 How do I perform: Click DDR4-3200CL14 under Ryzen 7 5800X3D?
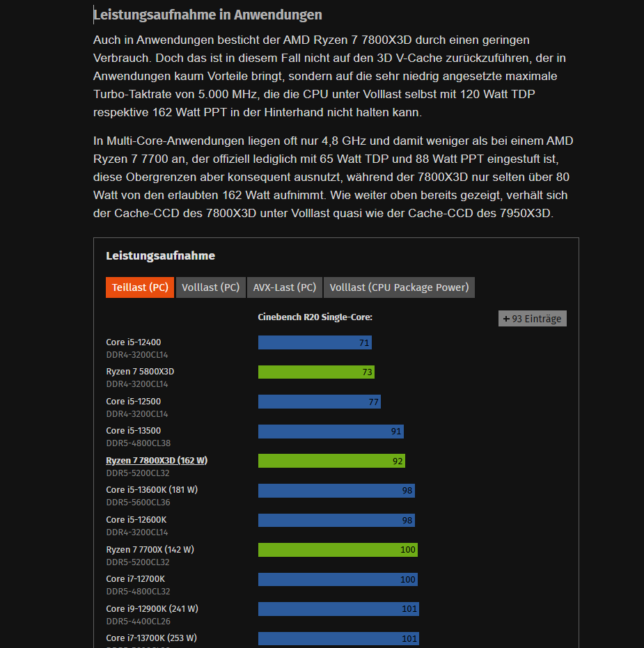137,384
